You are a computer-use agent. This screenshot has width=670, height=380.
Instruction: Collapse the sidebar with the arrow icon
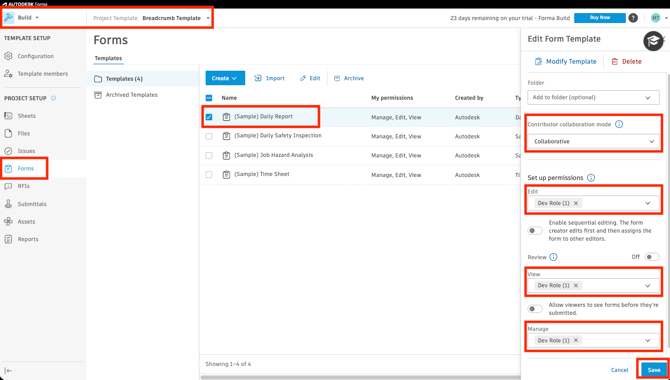click(x=8, y=371)
